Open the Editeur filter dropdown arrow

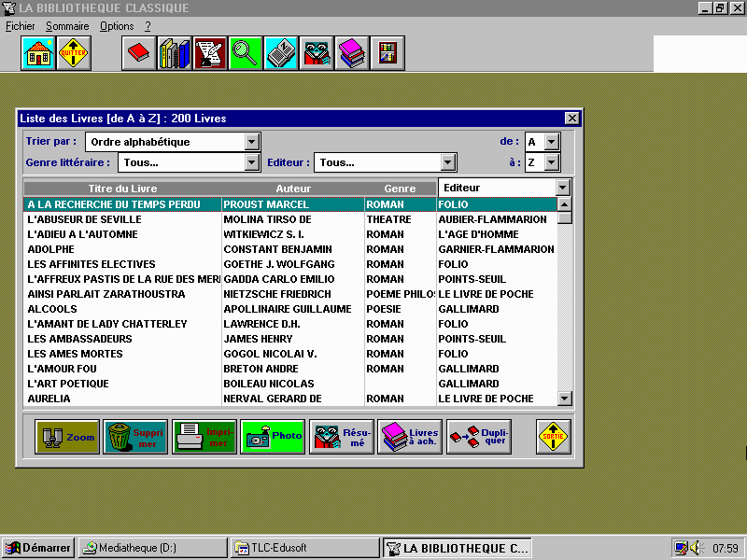(448, 162)
